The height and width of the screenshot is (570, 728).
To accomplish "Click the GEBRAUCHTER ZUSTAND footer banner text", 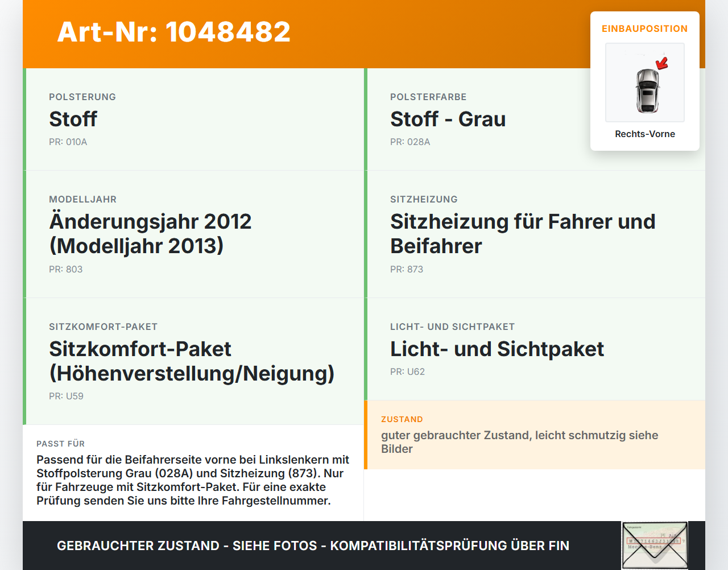I will [x=313, y=546].
